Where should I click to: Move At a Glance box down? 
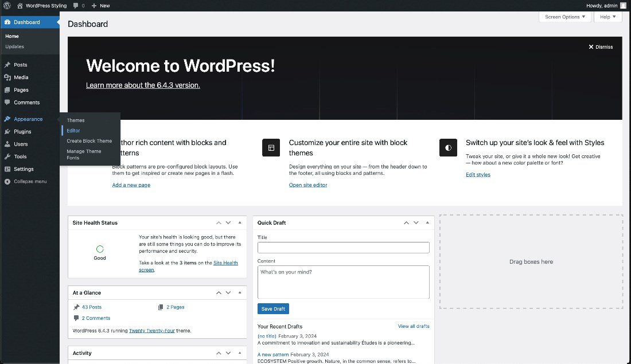pos(228,293)
